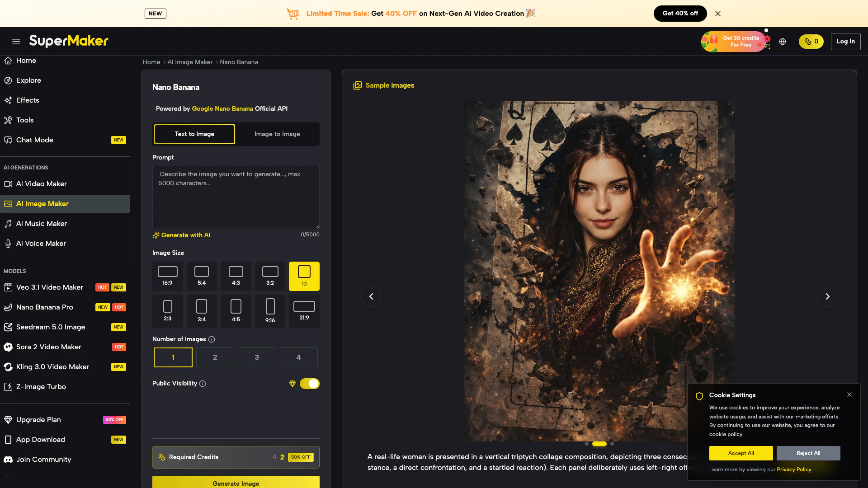868x488 pixels.
Task: Switch to Image to Image tab
Action: pyautogui.click(x=277, y=134)
